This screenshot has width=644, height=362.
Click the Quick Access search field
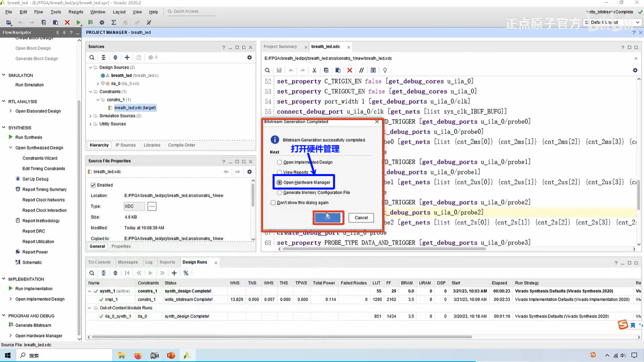point(191,11)
